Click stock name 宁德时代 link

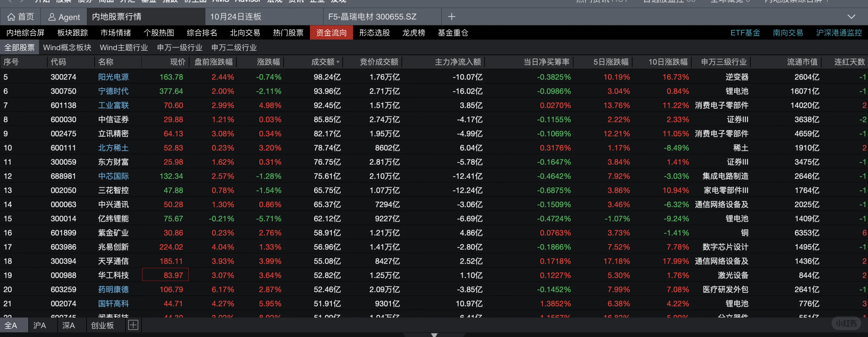(x=113, y=91)
